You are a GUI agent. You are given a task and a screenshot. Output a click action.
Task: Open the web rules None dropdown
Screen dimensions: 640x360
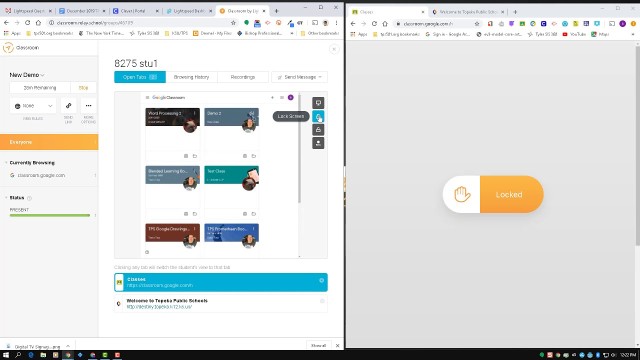33,106
